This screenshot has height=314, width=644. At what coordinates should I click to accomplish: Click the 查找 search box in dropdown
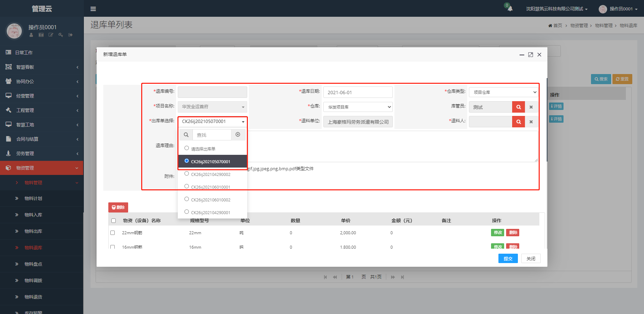point(212,135)
